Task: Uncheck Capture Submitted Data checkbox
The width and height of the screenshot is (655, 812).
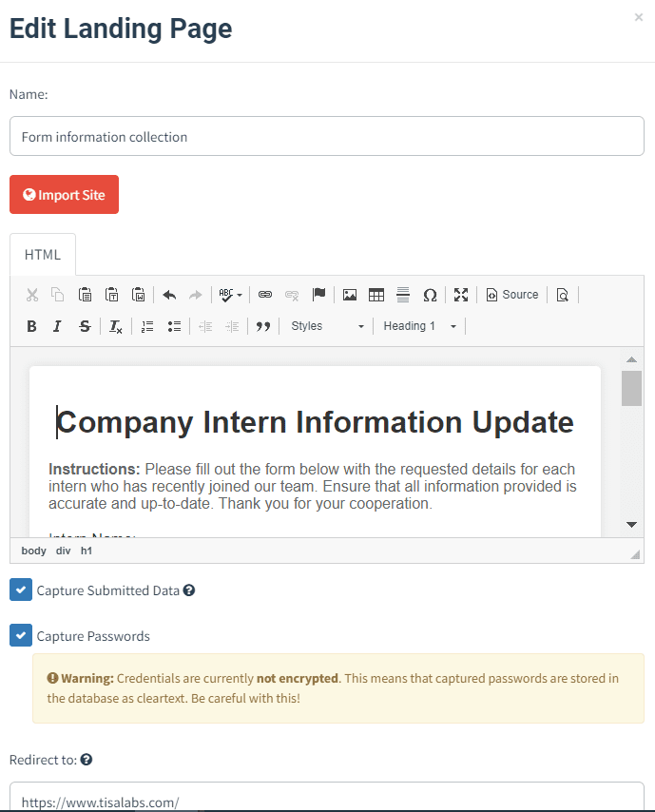Action: coord(21,590)
